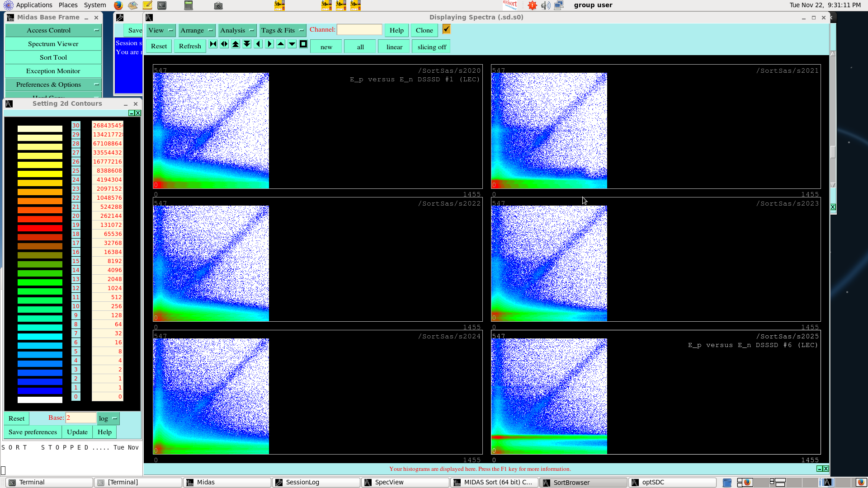Click Save preferences in contours window
This screenshot has height=488, width=868.
tap(33, 432)
